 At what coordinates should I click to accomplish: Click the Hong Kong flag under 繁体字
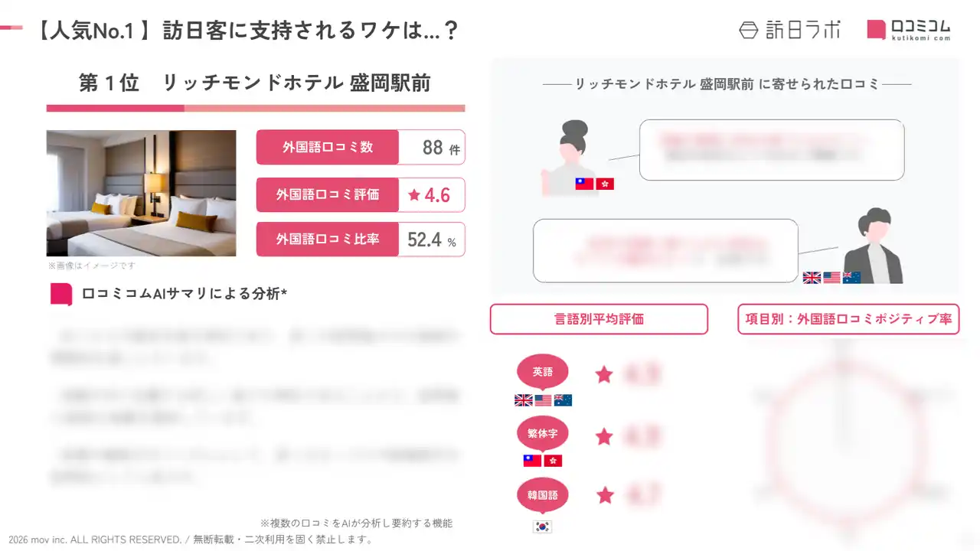[553, 461]
